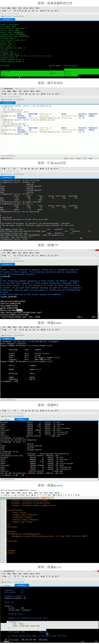Open 插件(P) menu in Notepad++

coord(52,493)
